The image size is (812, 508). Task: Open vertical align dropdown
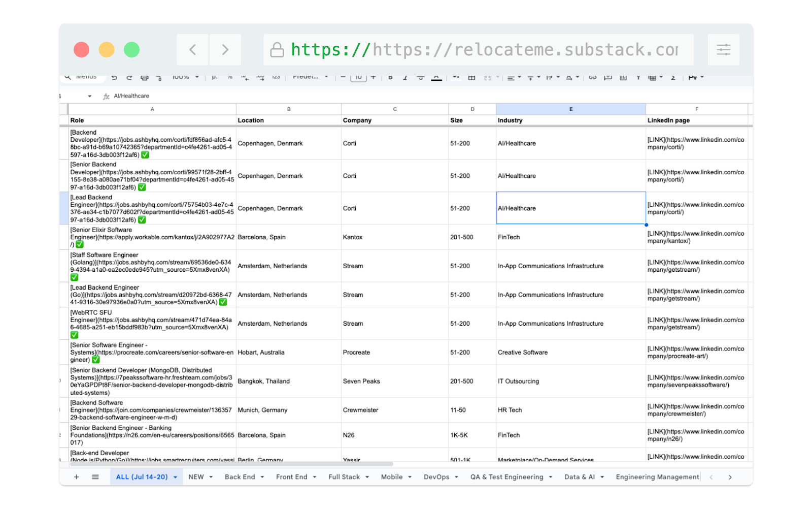[x=533, y=77]
